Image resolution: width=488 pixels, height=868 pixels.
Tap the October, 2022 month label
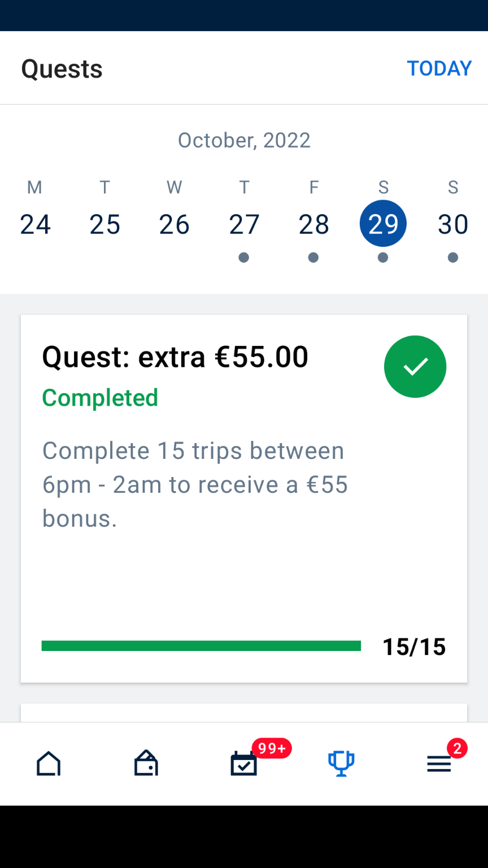point(244,140)
